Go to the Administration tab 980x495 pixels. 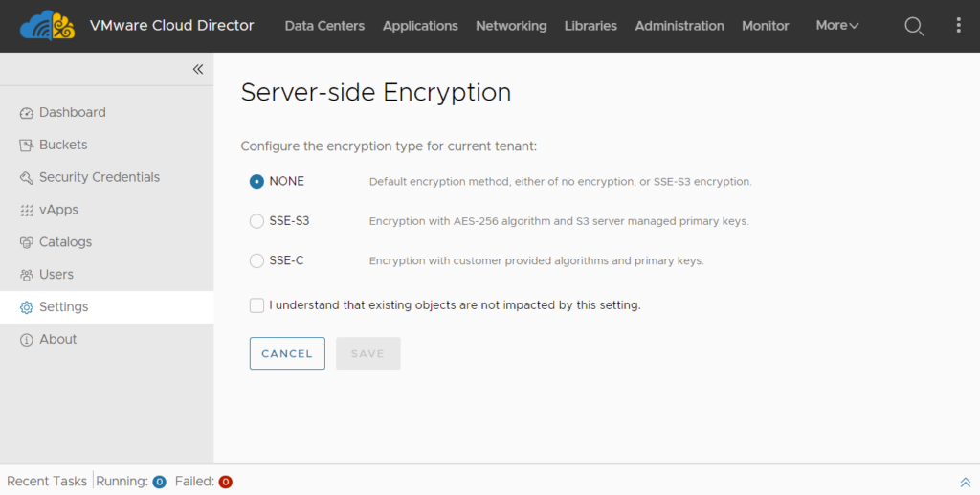[x=679, y=26]
